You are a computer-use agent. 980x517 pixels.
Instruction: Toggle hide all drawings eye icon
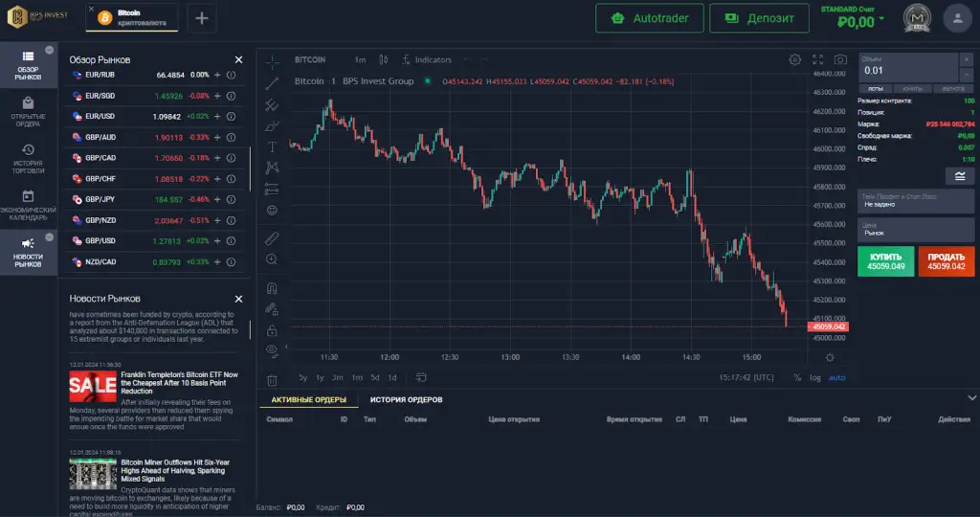click(272, 350)
